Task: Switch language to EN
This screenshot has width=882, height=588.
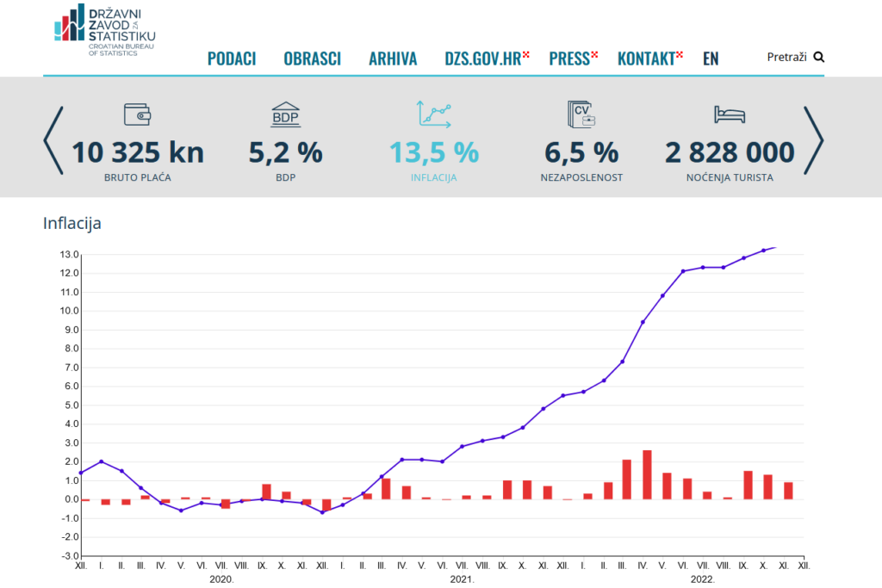Action: (x=711, y=59)
